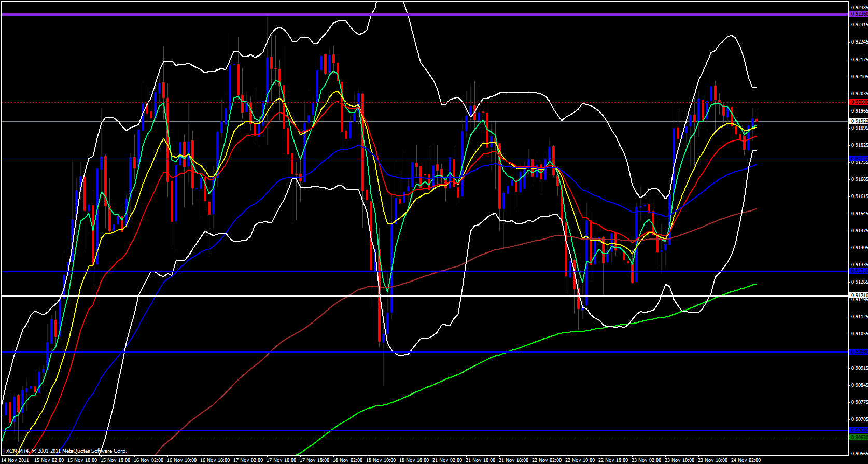868x464 pixels.
Task: Select the 21 Nov 18:00 time label
Action: 513,460
